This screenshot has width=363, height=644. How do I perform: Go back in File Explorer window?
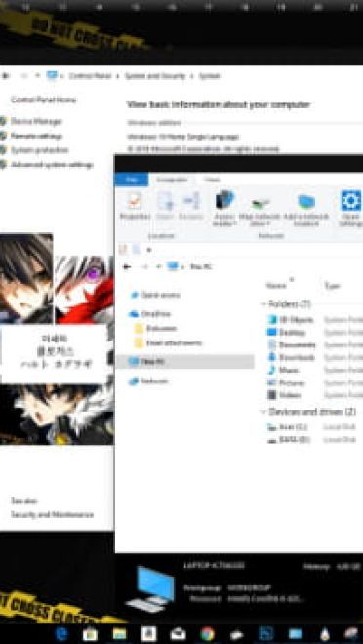(127, 267)
